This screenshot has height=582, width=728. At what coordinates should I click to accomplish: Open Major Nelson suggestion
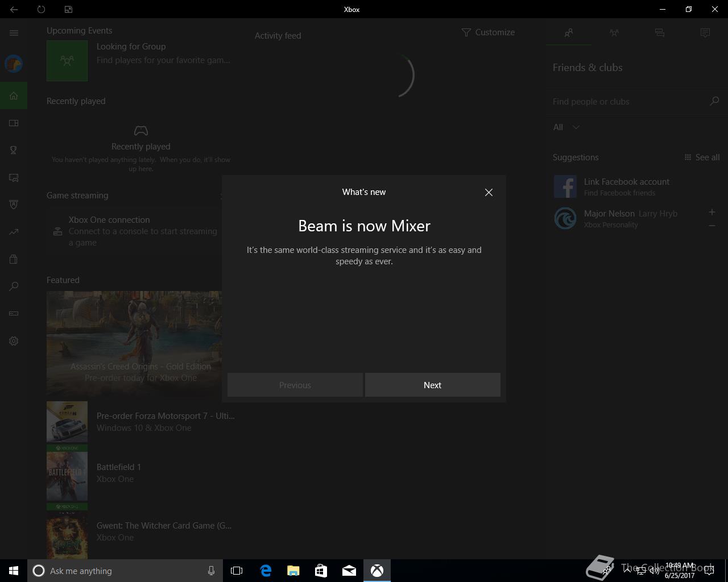(x=626, y=218)
